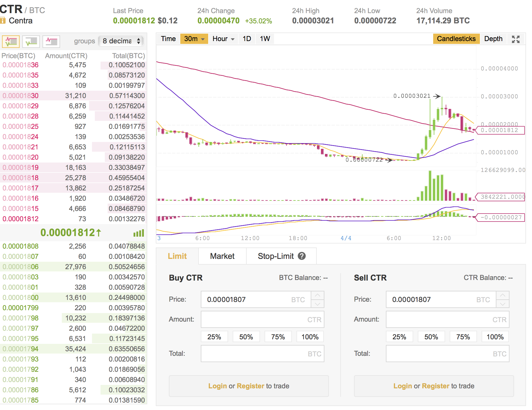This screenshot has width=532, height=410.
Task: Increase Buy price with up stepper
Action: click(x=318, y=295)
